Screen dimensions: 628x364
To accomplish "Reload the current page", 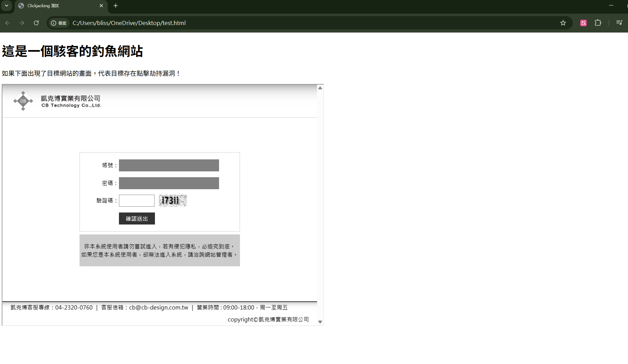I will 36,23.
